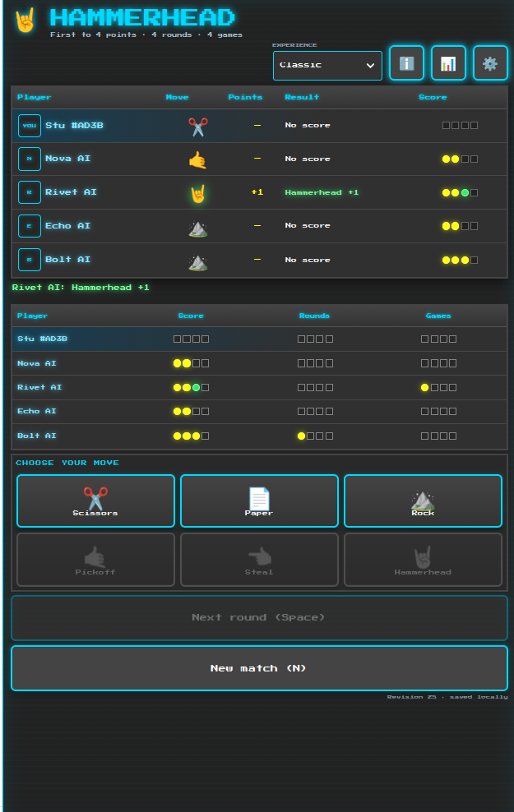514x812 pixels.
Task: Click 'Echo AI' row in the scoreboard
Action: pyautogui.click(x=259, y=412)
